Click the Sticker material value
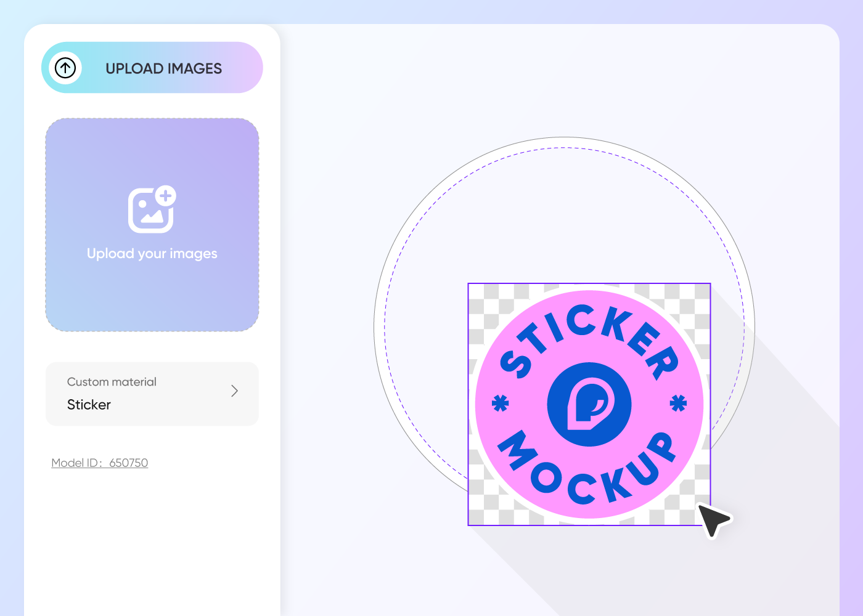Screen dimensions: 863x616 [x=89, y=405]
